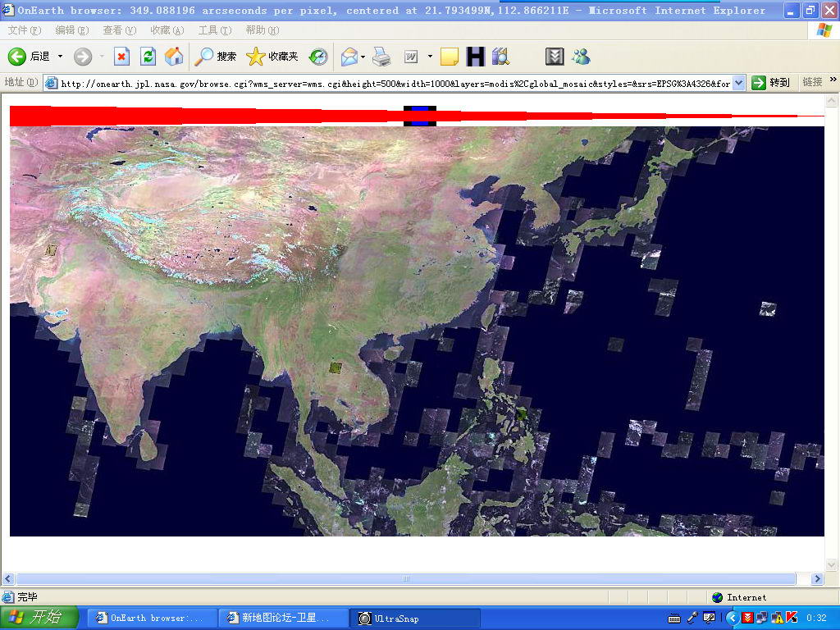The height and width of the screenshot is (630, 840).
Task: Open the Search (搜索) toolbar button
Action: pyautogui.click(x=216, y=57)
